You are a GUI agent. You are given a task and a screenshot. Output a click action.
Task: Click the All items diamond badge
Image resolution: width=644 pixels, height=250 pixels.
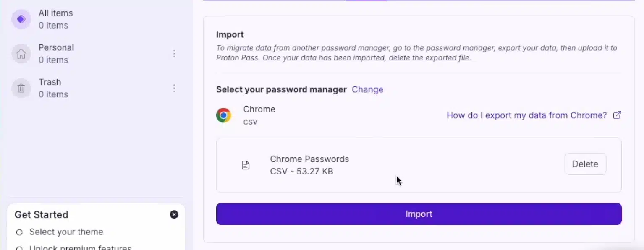click(21, 19)
